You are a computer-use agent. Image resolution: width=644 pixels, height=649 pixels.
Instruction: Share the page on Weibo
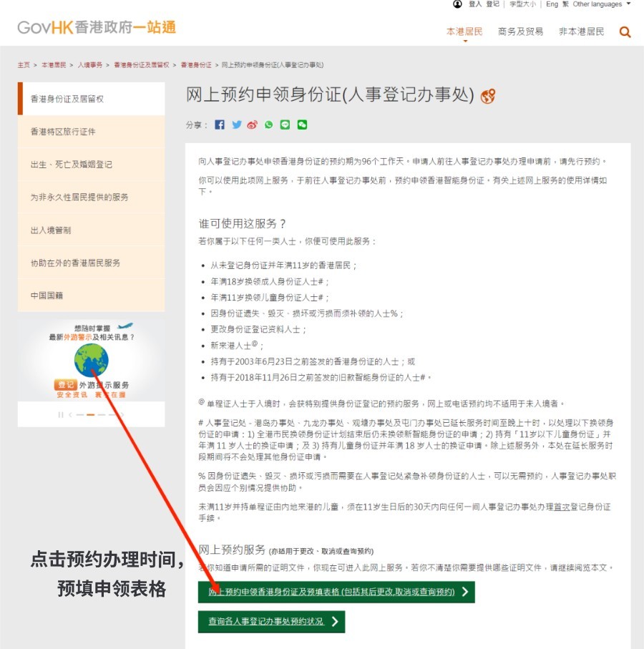pyautogui.click(x=253, y=125)
